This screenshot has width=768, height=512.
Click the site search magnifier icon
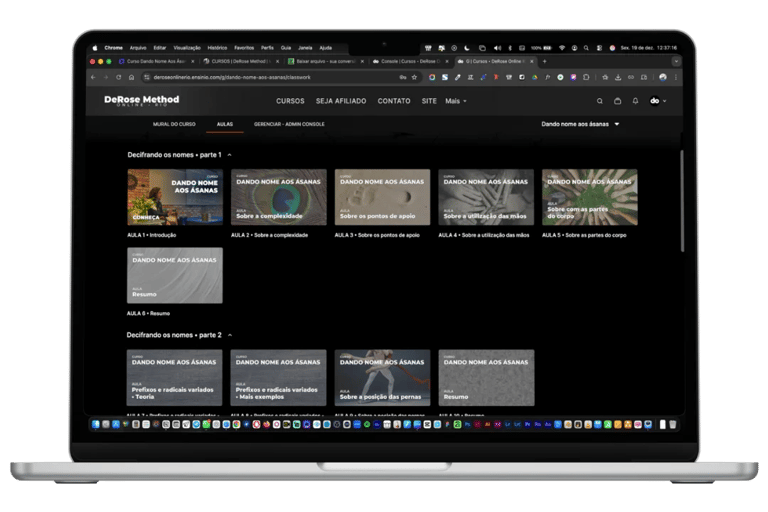(x=600, y=101)
